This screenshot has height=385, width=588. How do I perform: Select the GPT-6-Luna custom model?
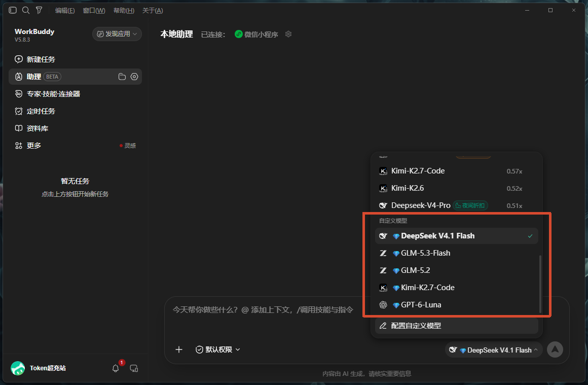[x=456, y=305]
